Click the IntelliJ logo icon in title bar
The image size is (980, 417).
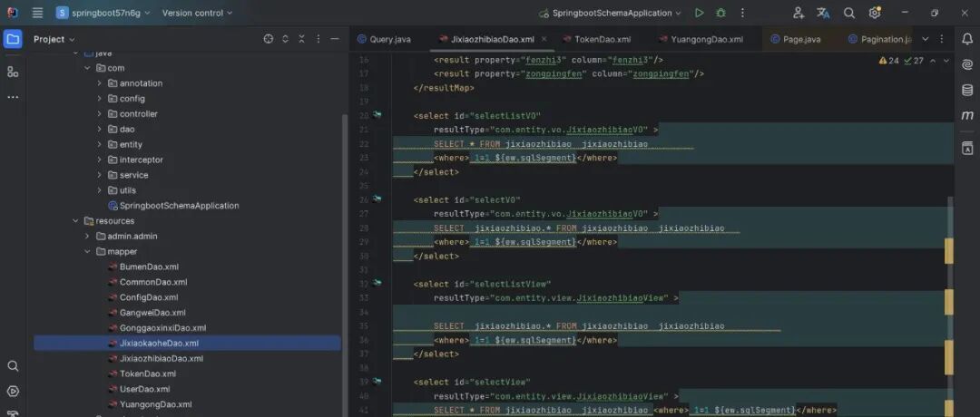point(13,13)
